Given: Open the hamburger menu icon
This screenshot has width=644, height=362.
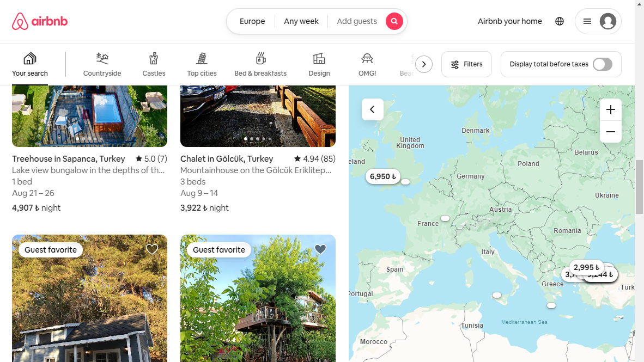Looking at the screenshot, I should point(587,21).
